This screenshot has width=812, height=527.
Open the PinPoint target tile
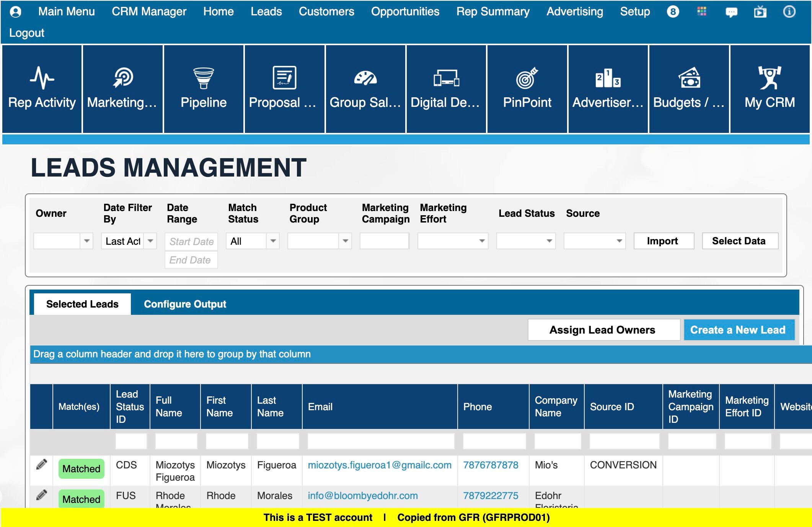pyautogui.click(x=527, y=89)
